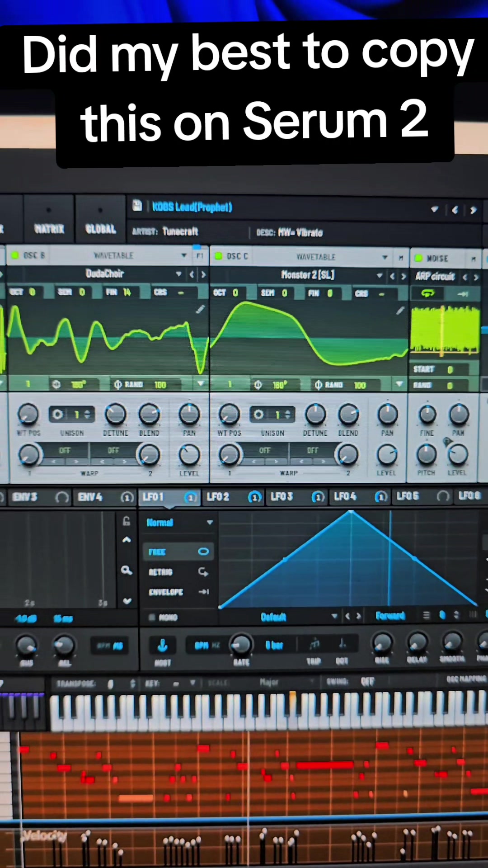The width and height of the screenshot is (488, 868).
Task: Click the LFO RATE knob
Action: pos(241,645)
